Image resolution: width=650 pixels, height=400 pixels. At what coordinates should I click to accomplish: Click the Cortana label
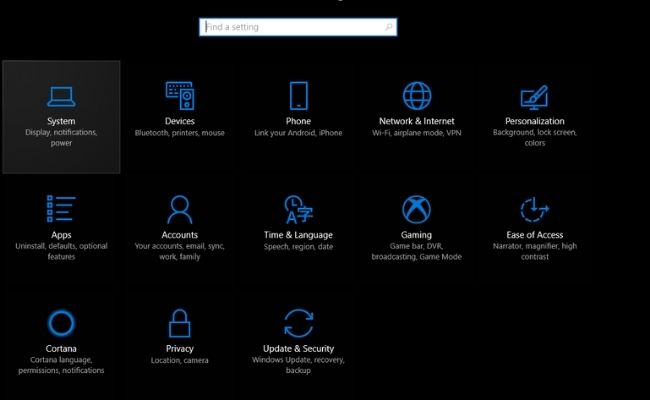click(61, 349)
